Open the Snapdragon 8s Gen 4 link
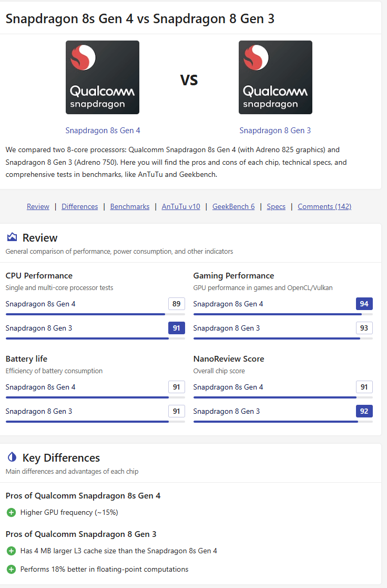 click(x=103, y=131)
